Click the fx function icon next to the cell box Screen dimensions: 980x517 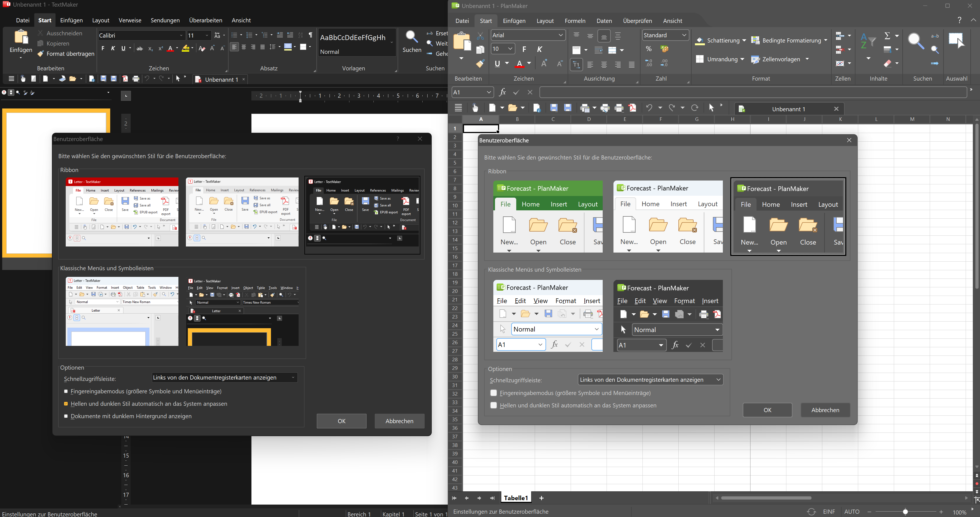502,92
